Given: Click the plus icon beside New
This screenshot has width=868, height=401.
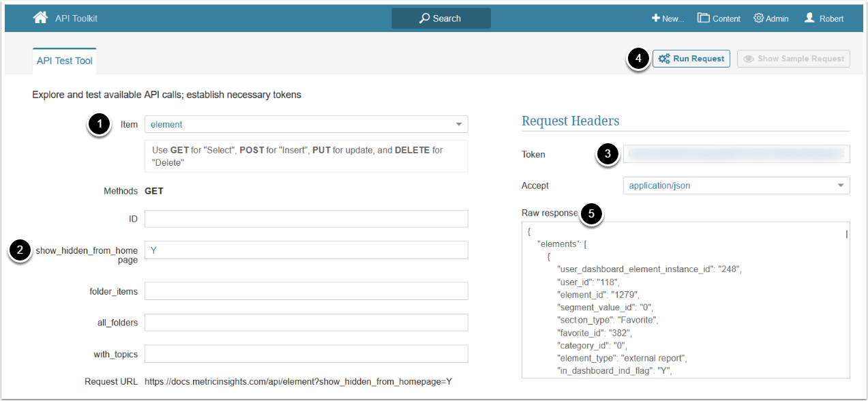Looking at the screenshot, I should 656,18.
